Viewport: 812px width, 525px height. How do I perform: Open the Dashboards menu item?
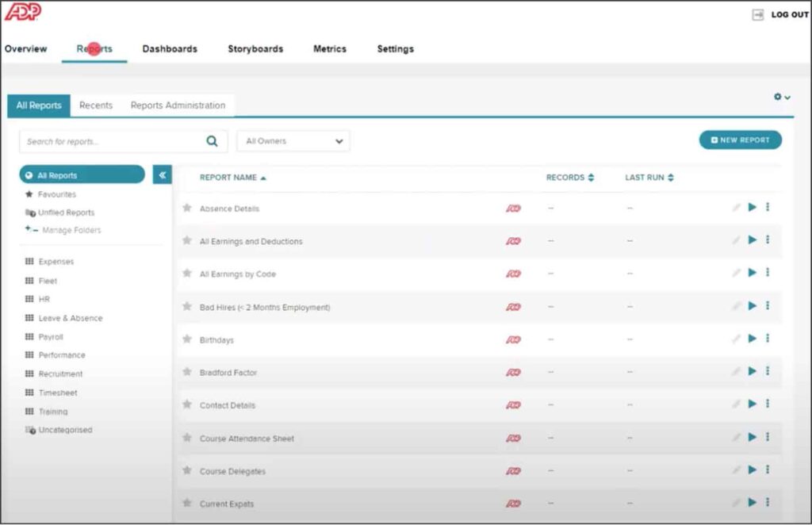tap(170, 48)
